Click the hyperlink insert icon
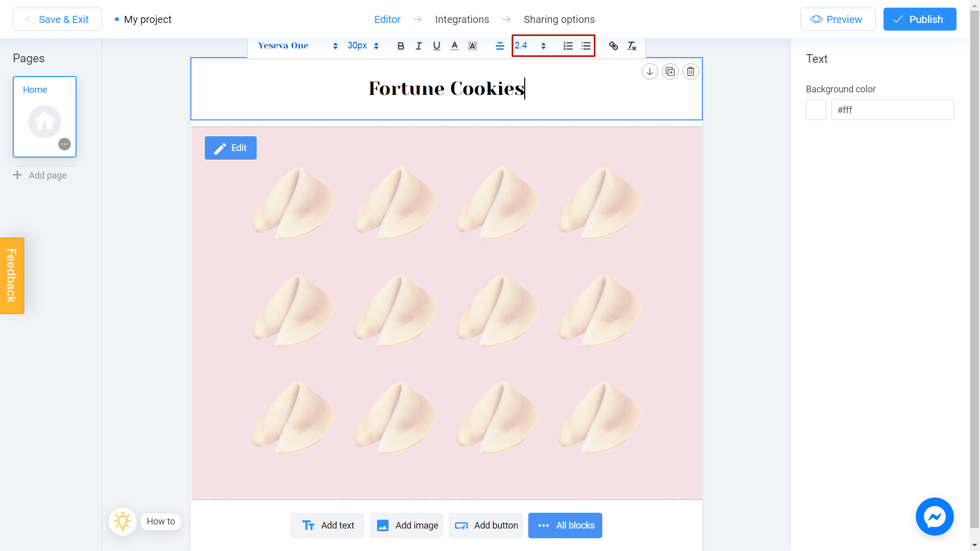Screen dimensions: 980x551 click(613, 46)
